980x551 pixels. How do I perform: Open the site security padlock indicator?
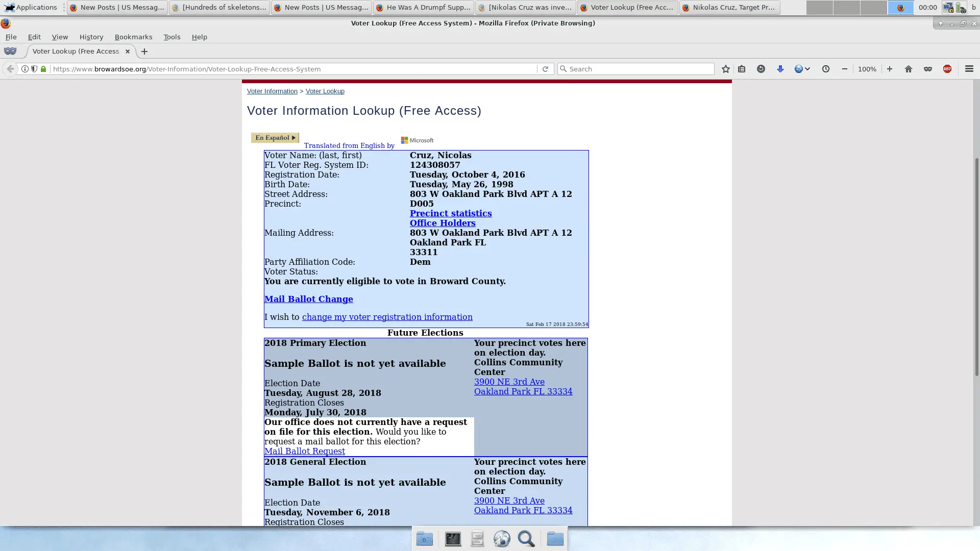[43, 69]
